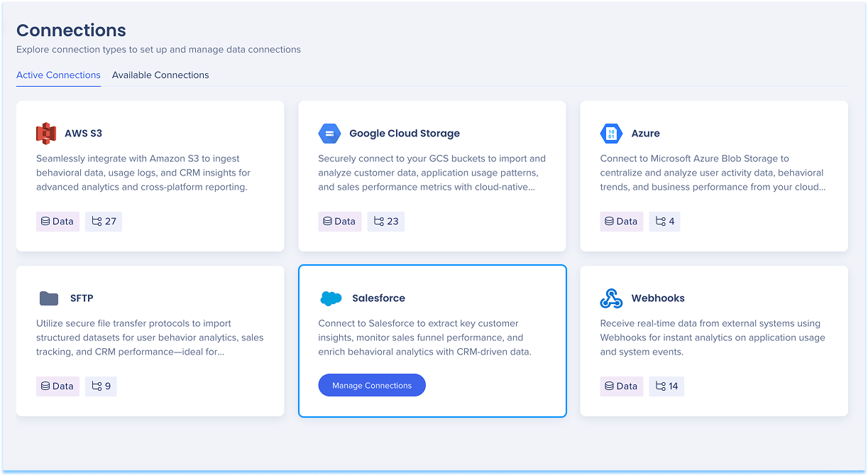This screenshot has height=476, width=868.
Task: Click the Connections page heading
Action: (71, 30)
